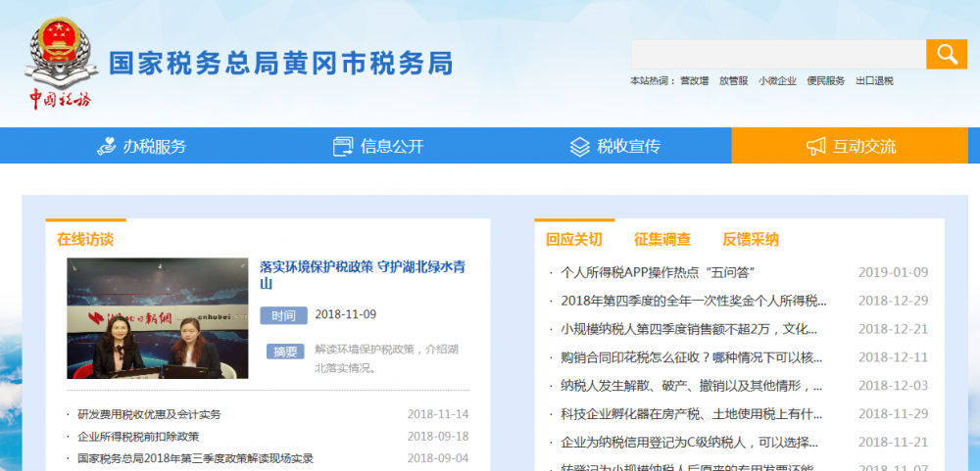The width and height of the screenshot is (980, 471).
Task: Select the 回应关切 tab
Action: point(574,239)
